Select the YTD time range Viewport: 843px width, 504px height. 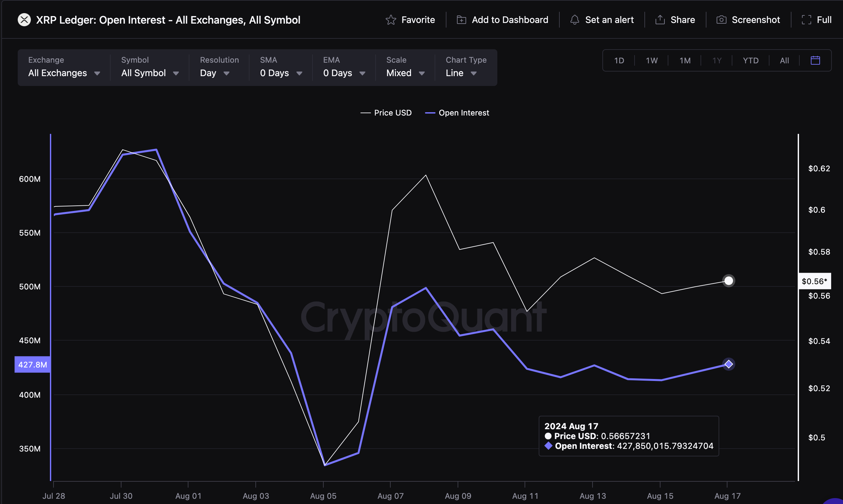pyautogui.click(x=750, y=61)
